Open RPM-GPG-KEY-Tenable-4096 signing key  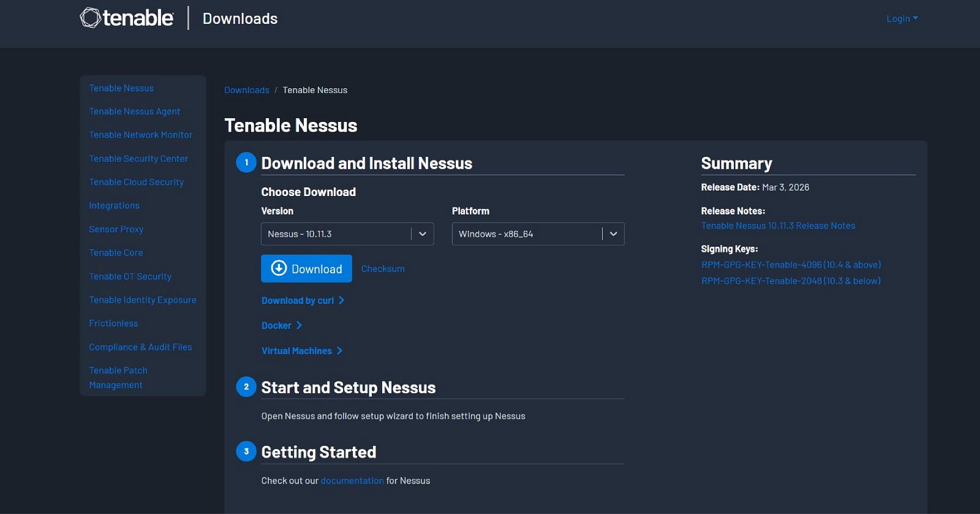click(791, 265)
